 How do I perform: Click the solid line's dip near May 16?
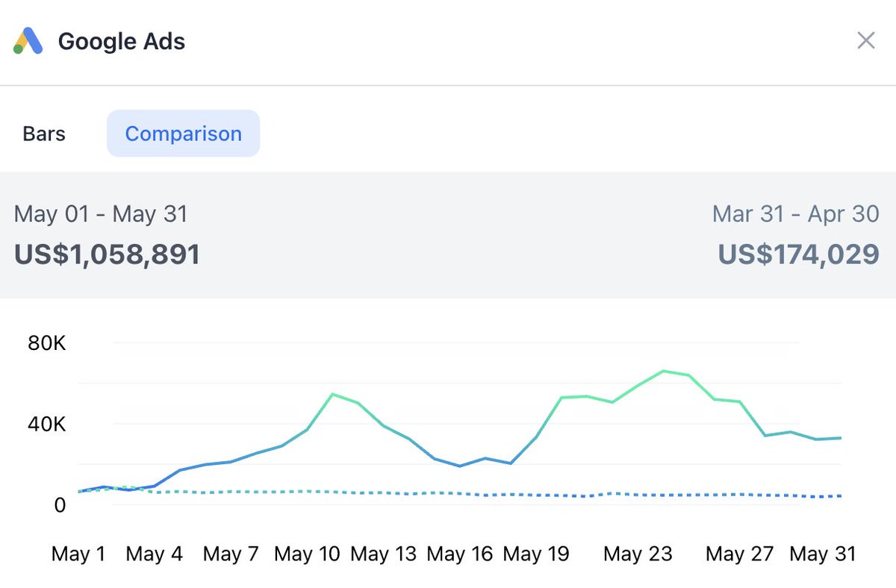pos(461,466)
